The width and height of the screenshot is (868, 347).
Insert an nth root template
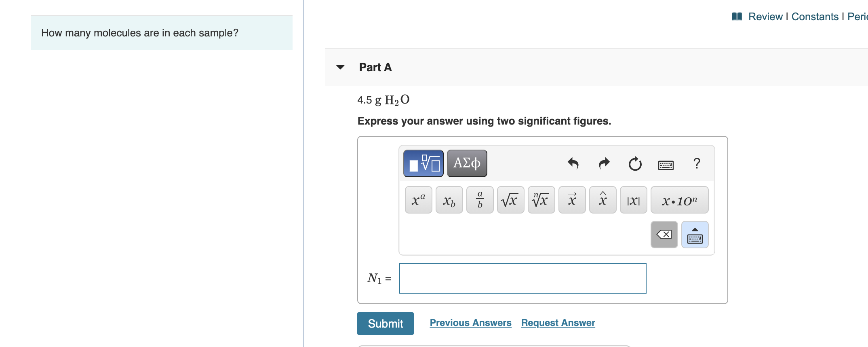(x=541, y=199)
